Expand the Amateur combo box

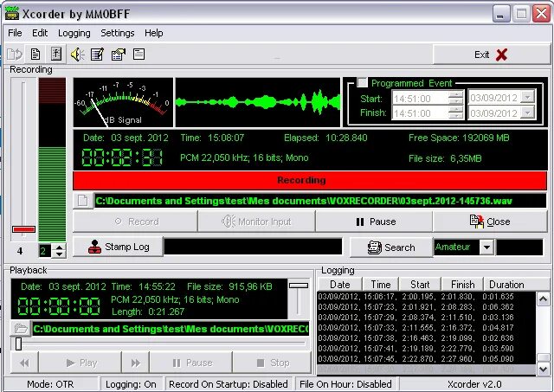click(486, 247)
